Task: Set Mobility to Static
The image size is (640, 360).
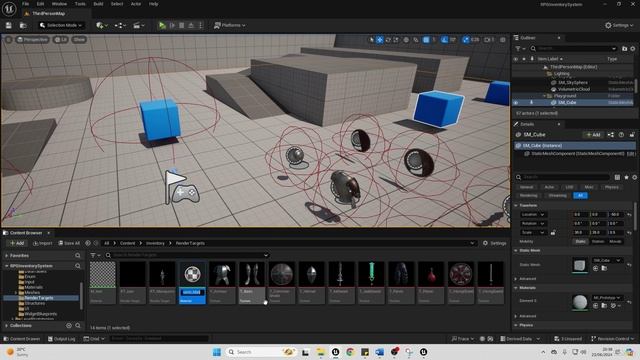Action: point(580,241)
